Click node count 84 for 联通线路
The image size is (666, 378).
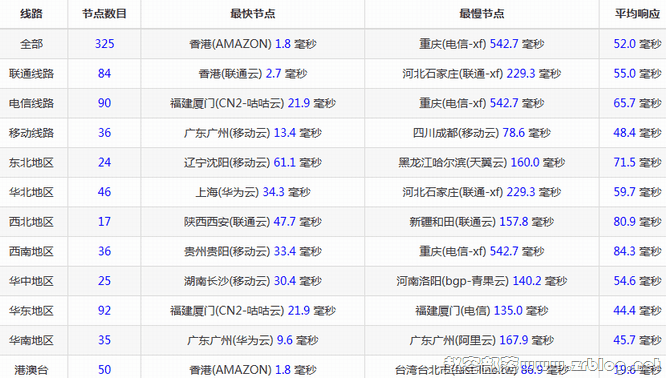tap(104, 73)
